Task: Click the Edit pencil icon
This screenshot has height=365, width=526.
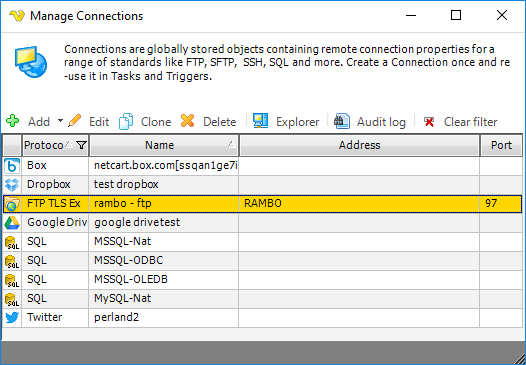Action: 74,121
